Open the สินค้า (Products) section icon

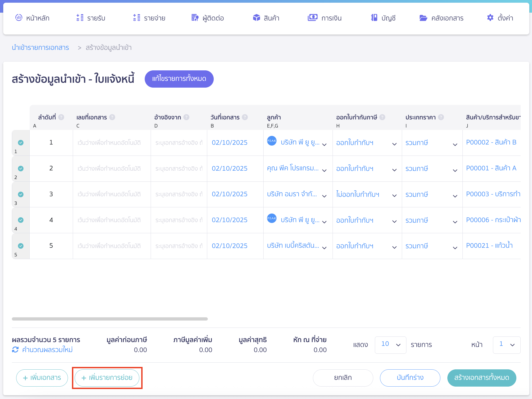(256, 18)
